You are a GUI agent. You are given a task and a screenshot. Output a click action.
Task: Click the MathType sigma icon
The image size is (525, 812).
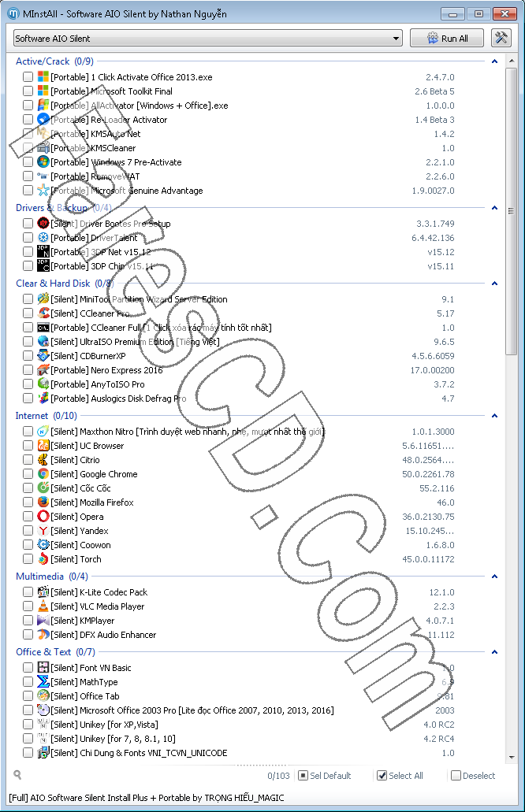[43, 682]
